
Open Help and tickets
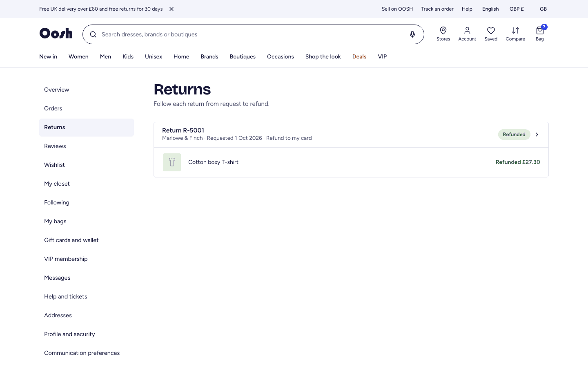pyautogui.click(x=87, y=297)
